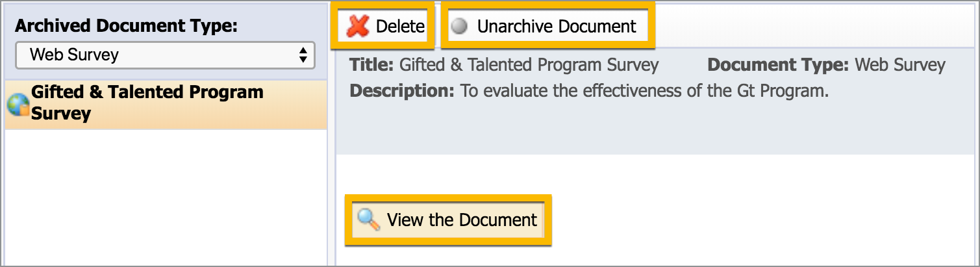Click the up-down arrows on Web Survey selector

pyautogui.click(x=302, y=55)
